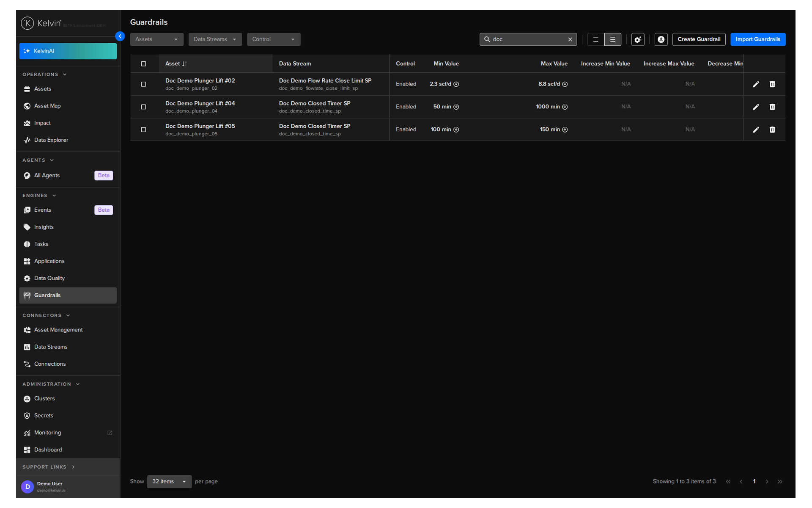The image size is (812, 508).
Task: Open Secrets in the sidebar
Action: click(x=68, y=416)
